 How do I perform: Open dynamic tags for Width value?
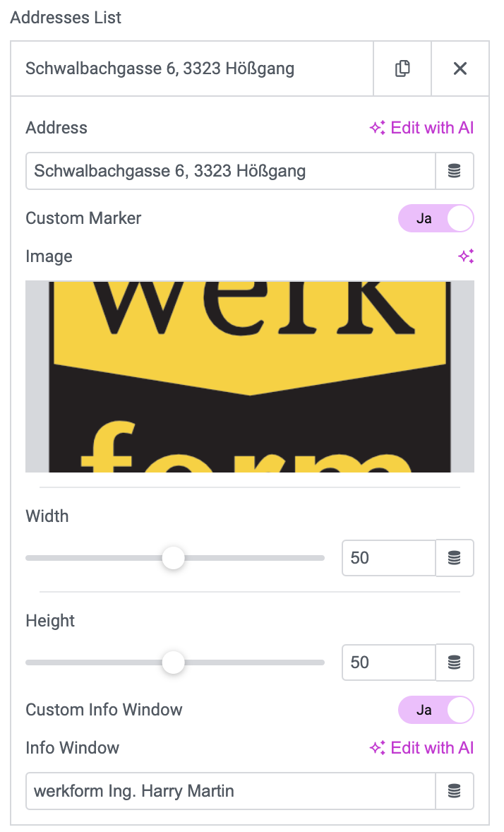pyautogui.click(x=455, y=558)
